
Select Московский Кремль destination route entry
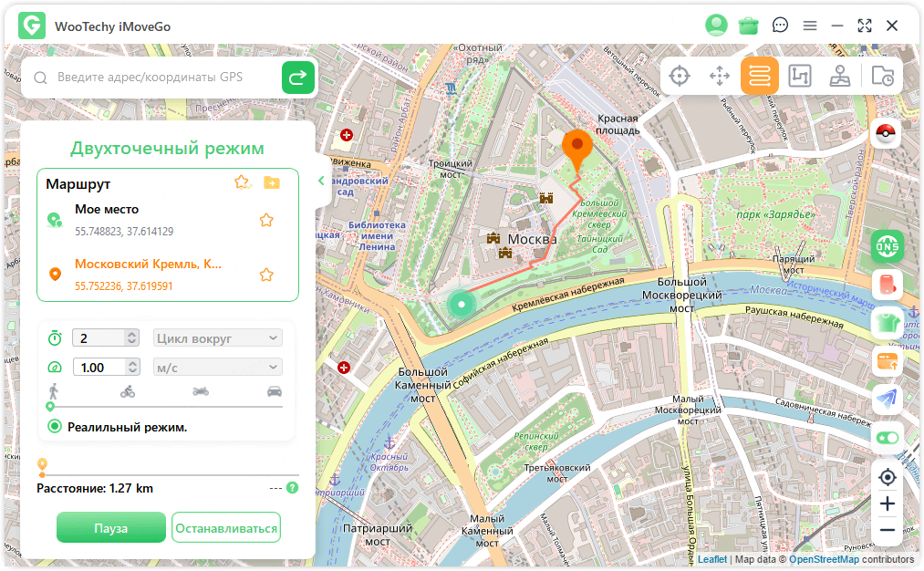pos(148,265)
